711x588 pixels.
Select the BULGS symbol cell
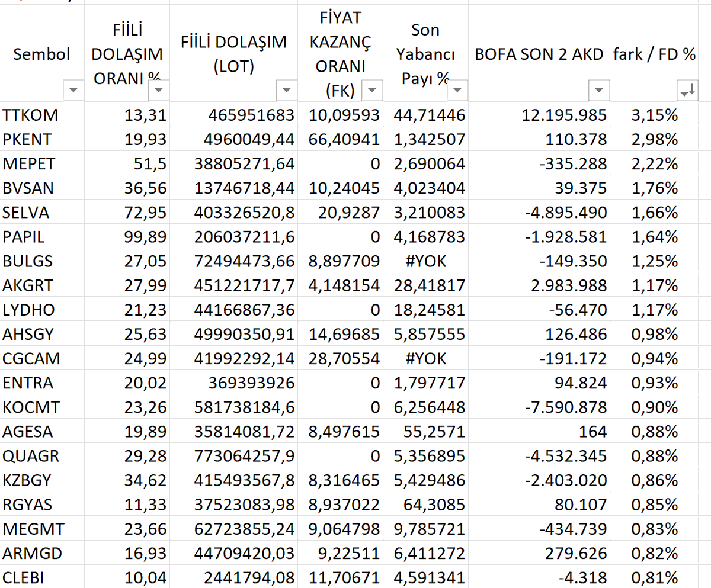point(42,261)
